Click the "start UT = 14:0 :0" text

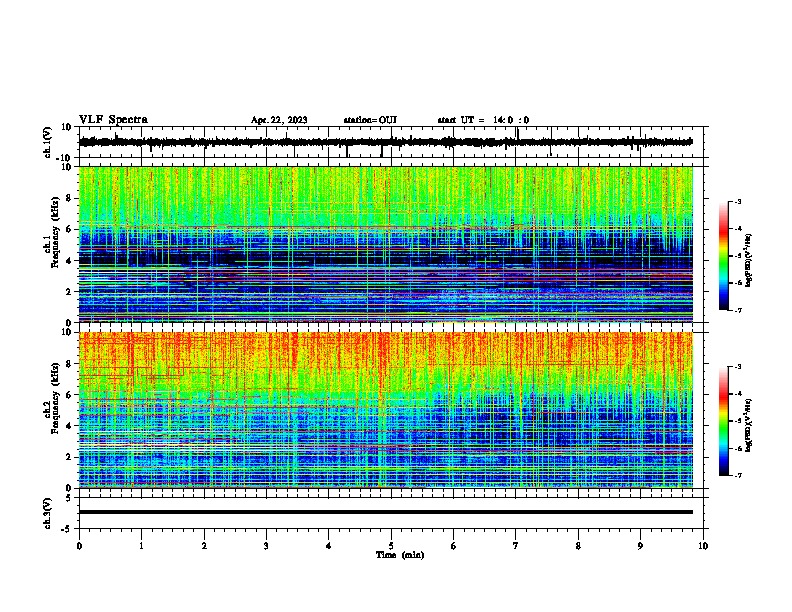(483, 120)
